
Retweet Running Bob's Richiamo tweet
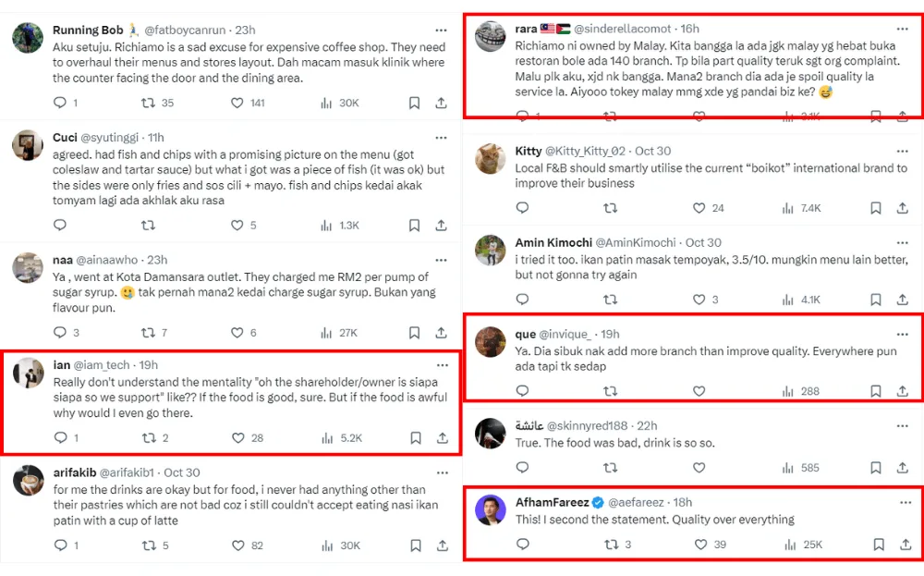[148, 103]
